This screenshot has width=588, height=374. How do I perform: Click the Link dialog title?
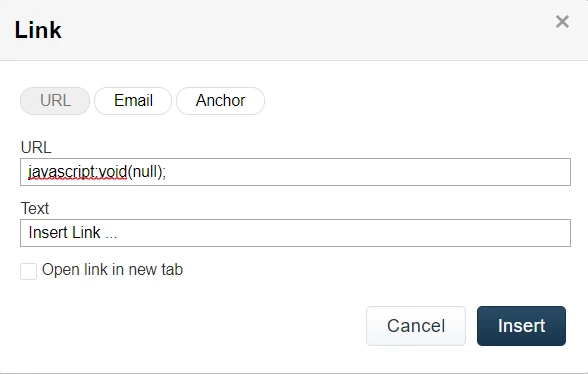point(38,30)
